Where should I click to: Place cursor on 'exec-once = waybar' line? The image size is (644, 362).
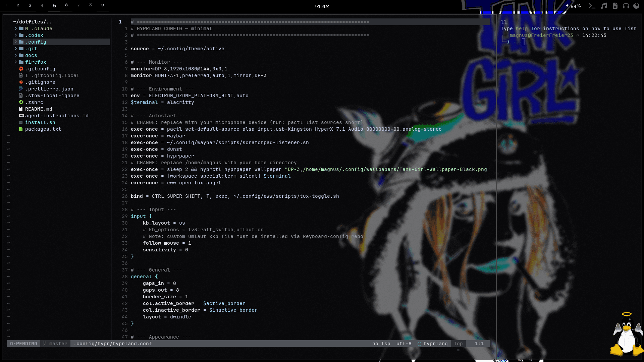(158, 136)
